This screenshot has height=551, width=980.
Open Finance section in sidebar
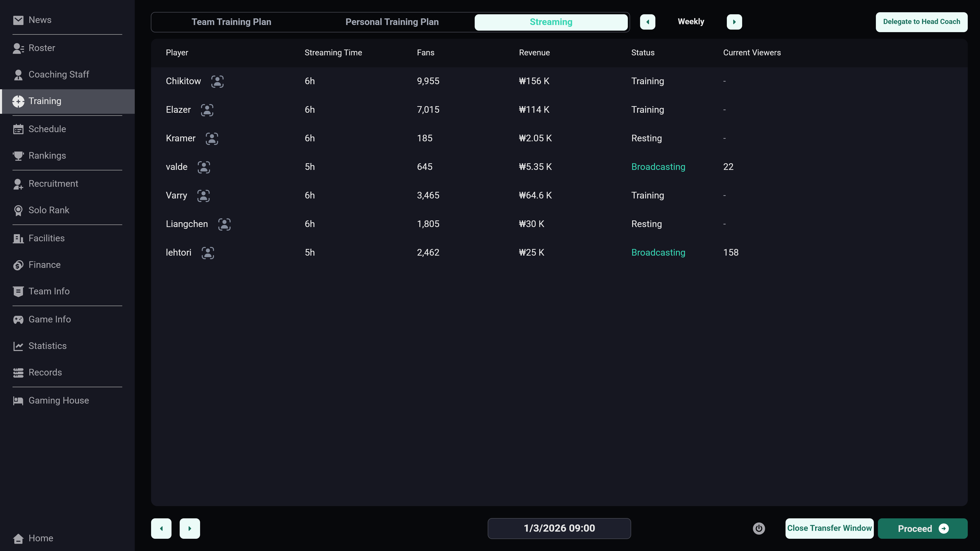tap(44, 265)
